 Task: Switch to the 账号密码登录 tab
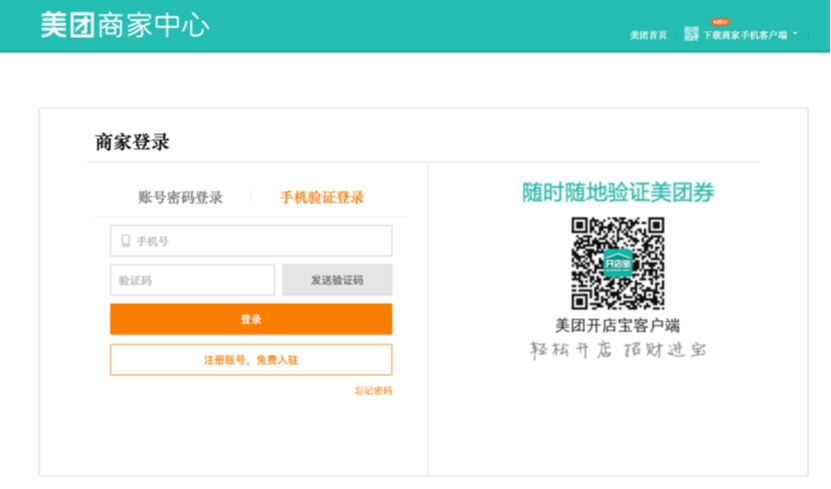pyautogui.click(x=180, y=197)
